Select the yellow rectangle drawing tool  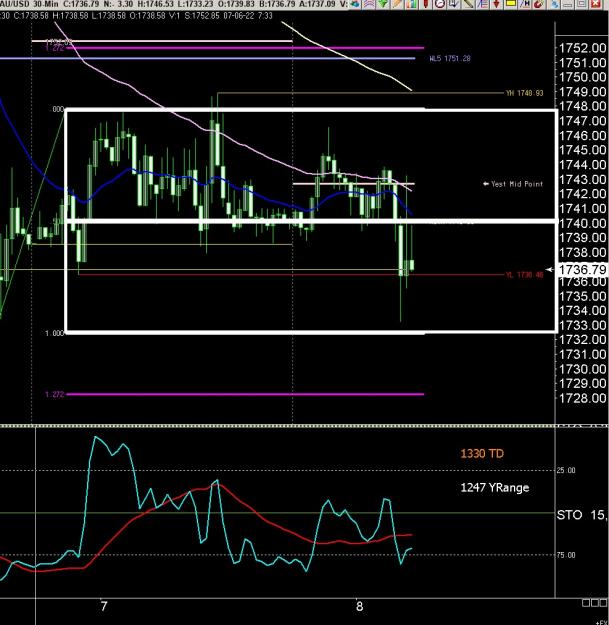[x=511, y=3]
